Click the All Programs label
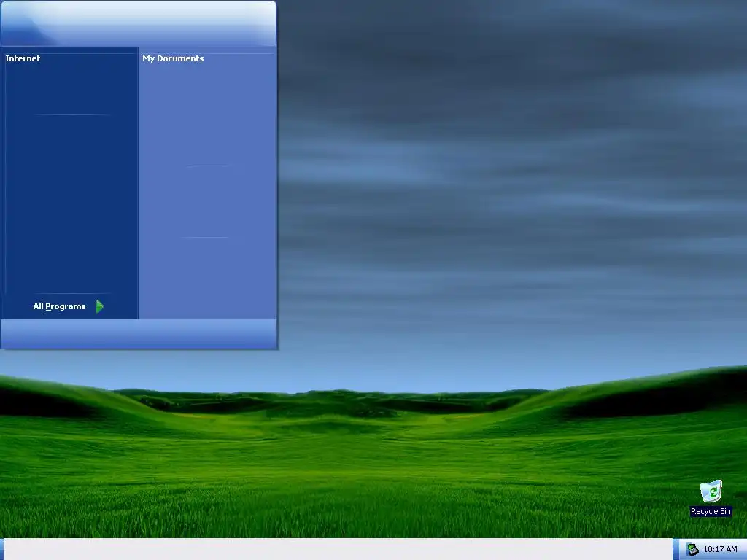 (x=59, y=306)
